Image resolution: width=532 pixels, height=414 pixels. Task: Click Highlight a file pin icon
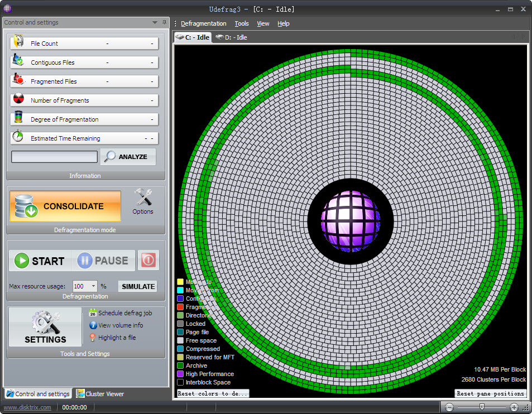coord(93,338)
